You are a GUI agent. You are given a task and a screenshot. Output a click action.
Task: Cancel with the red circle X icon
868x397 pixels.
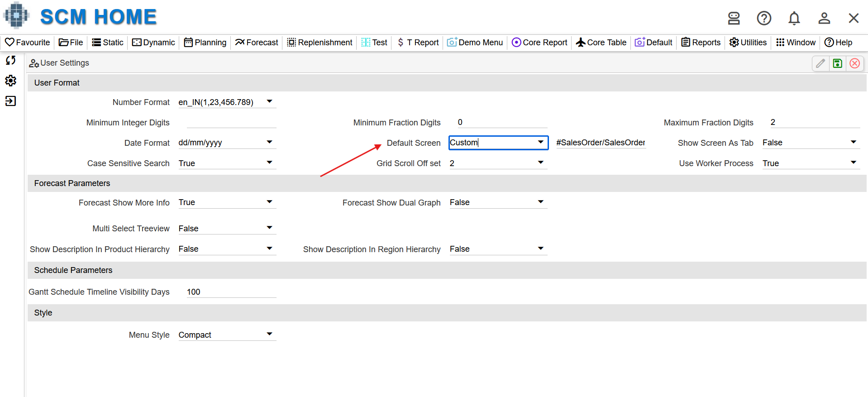coord(855,63)
